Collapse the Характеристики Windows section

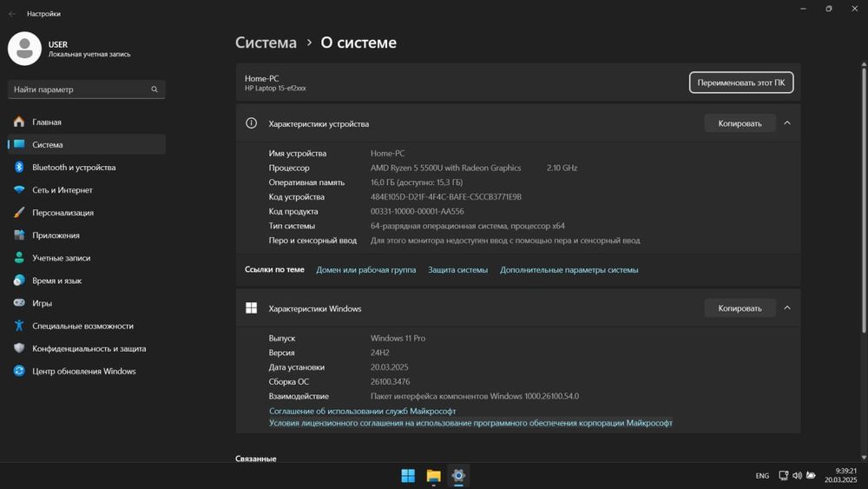coord(787,308)
